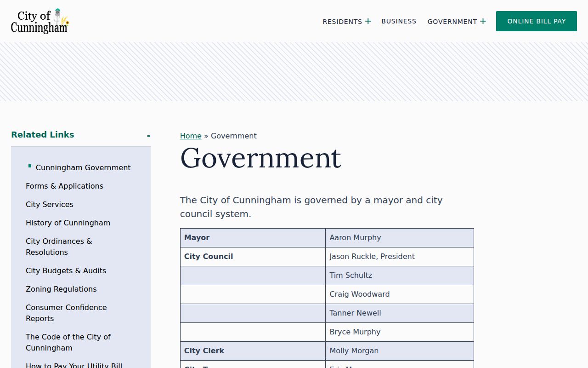Click the Online Bill Pay button
588x368 pixels.
(x=537, y=21)
